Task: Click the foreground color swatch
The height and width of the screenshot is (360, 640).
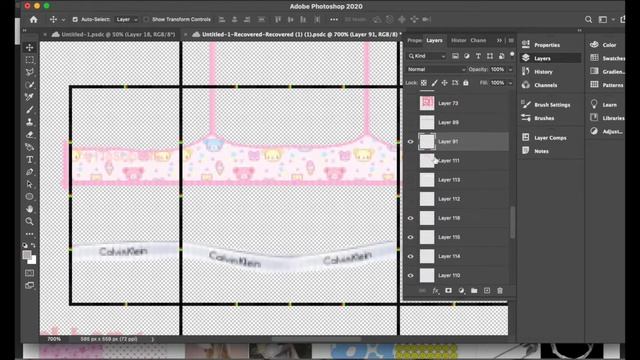Action: [x=27, y=255]
